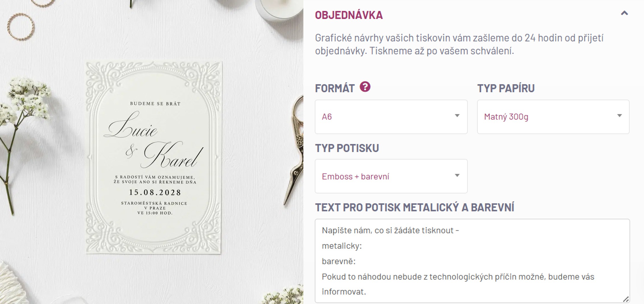This screenshot has width=644, height=304.
Task: Focus the metalický a barevní print text area
Action: tap(472, 261)
